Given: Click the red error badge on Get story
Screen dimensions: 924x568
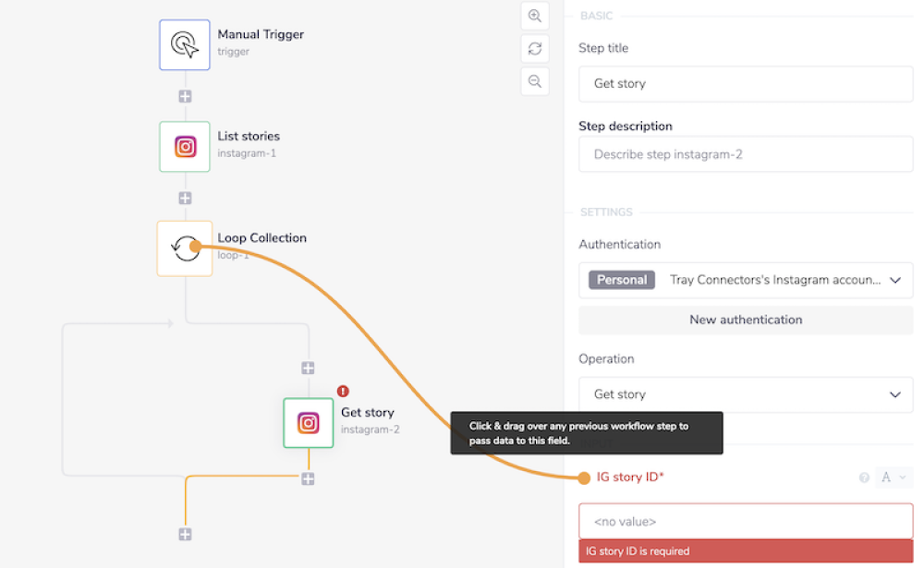Looking at the screenshot, I should tap(343, 392).
